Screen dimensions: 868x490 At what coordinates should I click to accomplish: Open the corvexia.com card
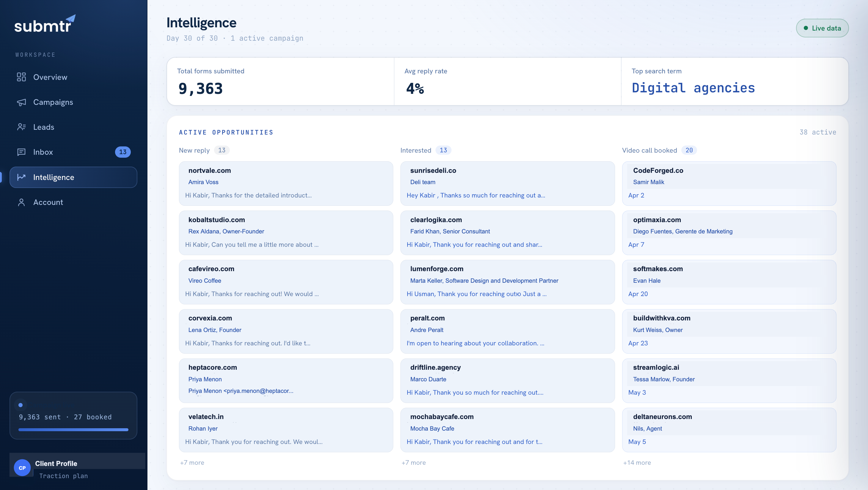click(x=286, y=331)
